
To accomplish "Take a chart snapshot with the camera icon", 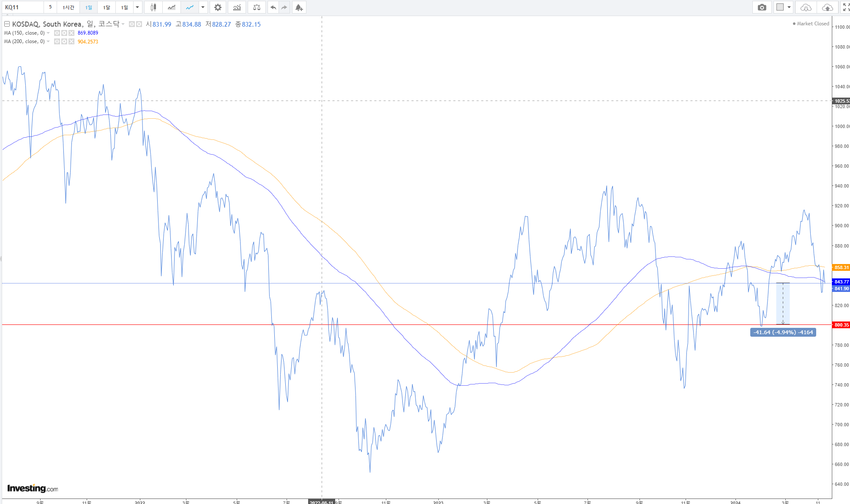I will pyautogui.click(x=762, y=7).
